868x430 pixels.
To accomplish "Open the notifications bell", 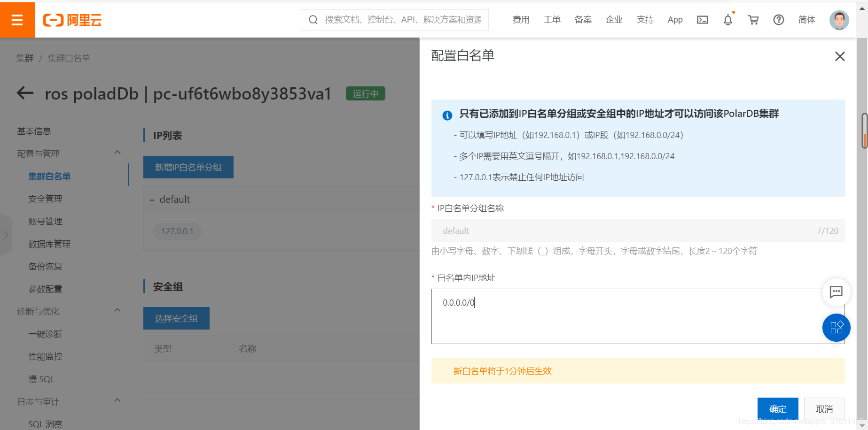I will [728, 20].
